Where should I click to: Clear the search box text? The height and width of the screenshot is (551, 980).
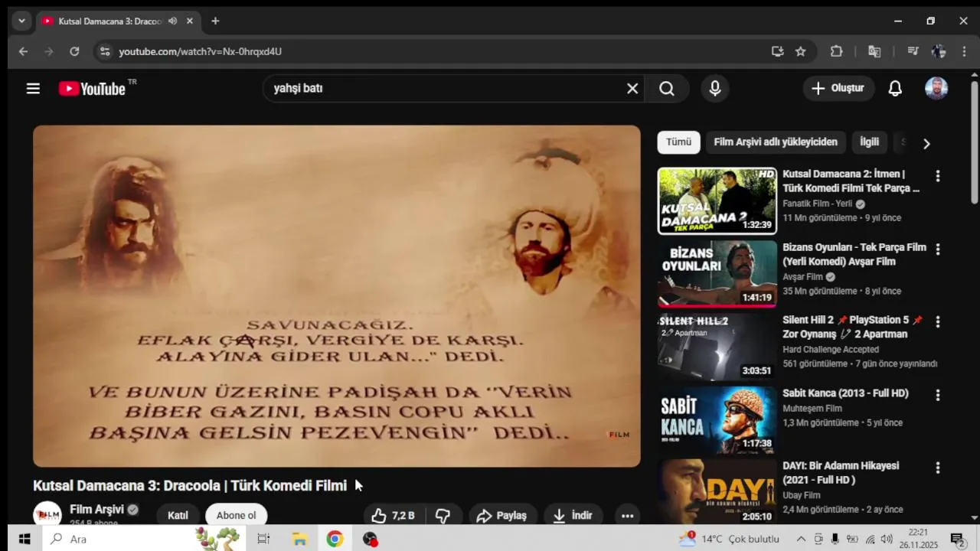(632, 89)
